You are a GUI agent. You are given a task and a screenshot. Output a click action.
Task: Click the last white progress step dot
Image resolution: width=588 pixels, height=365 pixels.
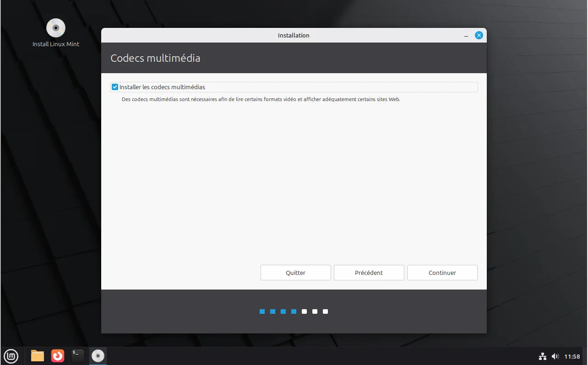coord(325,311)
